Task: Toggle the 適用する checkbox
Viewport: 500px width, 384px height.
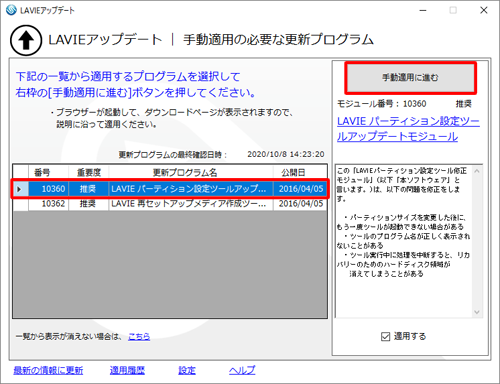Action: pyautogui.click(x=385, y=336)
